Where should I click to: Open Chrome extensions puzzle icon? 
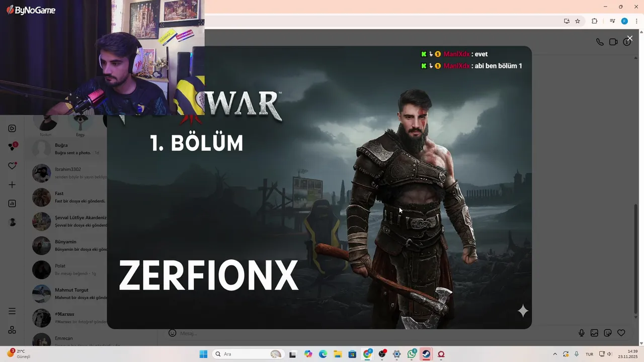click(x=594, y=21)
